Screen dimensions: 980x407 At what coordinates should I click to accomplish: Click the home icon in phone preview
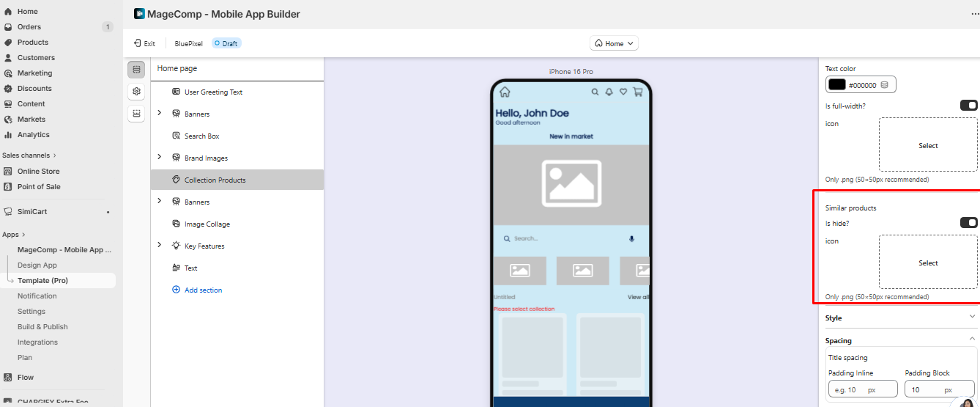point(505,92)
